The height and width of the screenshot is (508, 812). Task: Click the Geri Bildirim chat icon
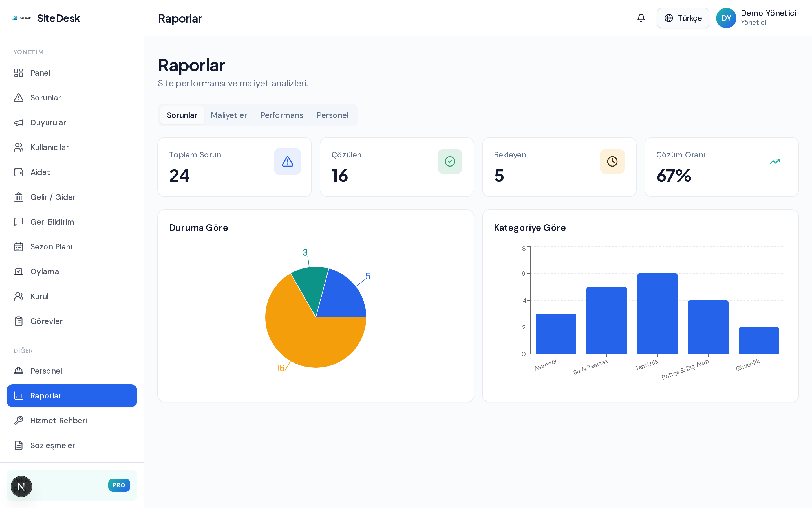click(x=18, y=222)
